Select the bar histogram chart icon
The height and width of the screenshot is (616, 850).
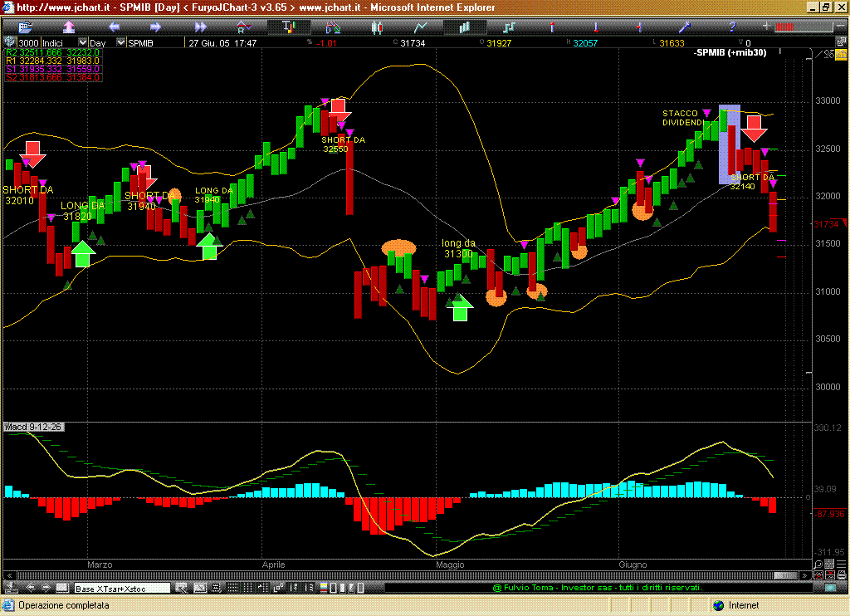[x=466, y=27]
